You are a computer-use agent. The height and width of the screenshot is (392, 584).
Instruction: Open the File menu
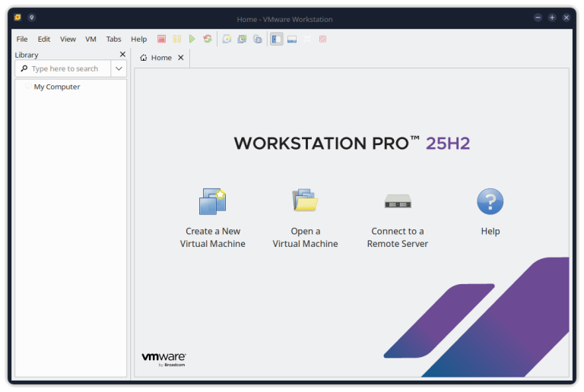tap(22, 39)
